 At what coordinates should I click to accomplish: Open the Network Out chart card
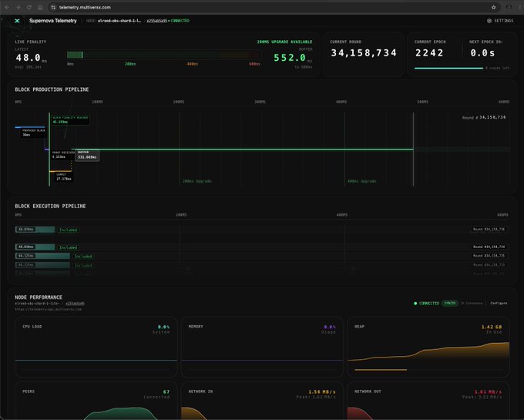click(428, 401)
